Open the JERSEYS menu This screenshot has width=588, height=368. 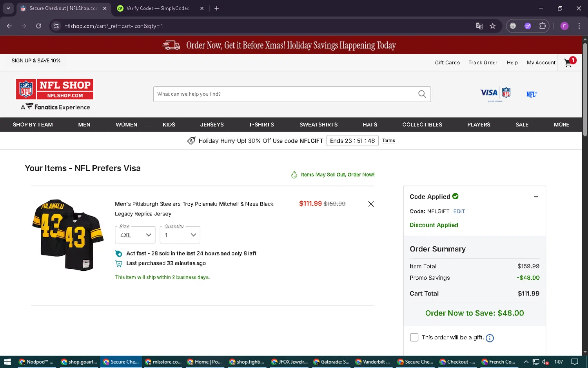click(x=212, y=125)
